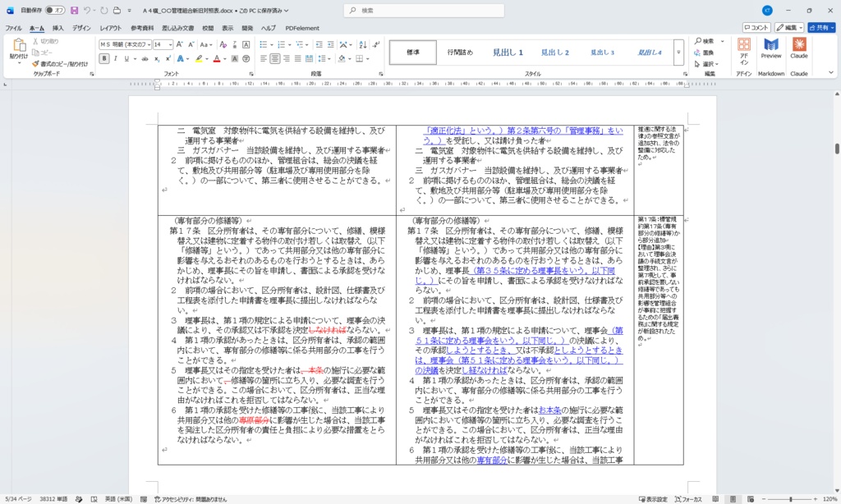Viewport: 841px width, 504px height.
Task: Justify text in paragraph group
Action: tap(297, 59)
